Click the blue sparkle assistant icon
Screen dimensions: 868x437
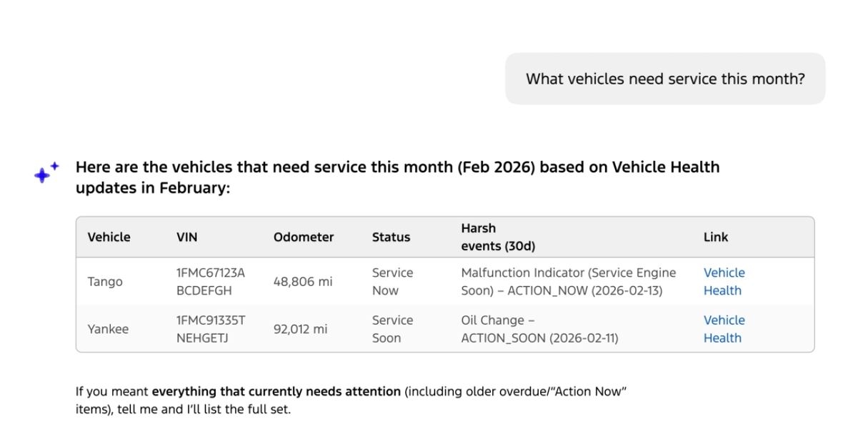(x=46, y=172)
